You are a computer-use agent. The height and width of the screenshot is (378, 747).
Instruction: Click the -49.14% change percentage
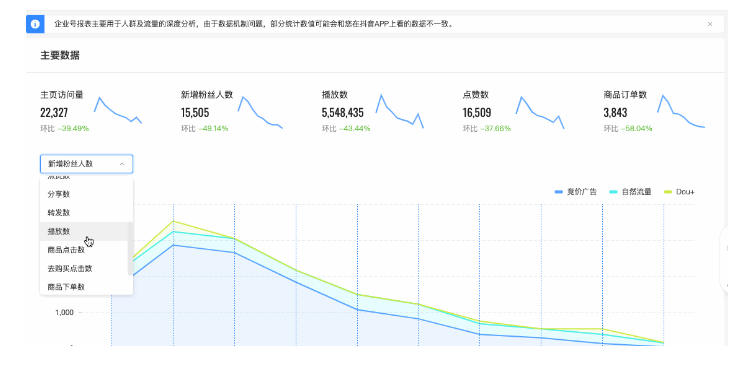213,129
